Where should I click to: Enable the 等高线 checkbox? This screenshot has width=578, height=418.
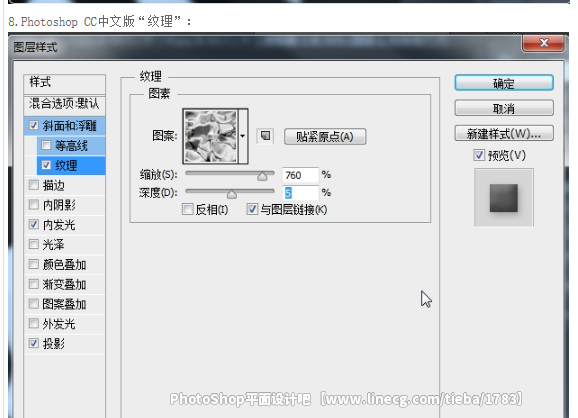pyautogui.click(x=46, y=145)
